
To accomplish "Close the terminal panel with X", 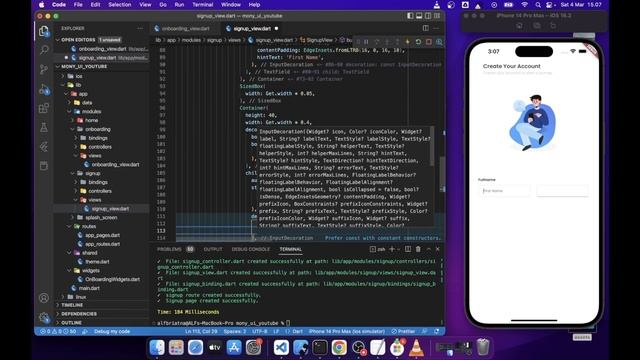I will 438,249.
